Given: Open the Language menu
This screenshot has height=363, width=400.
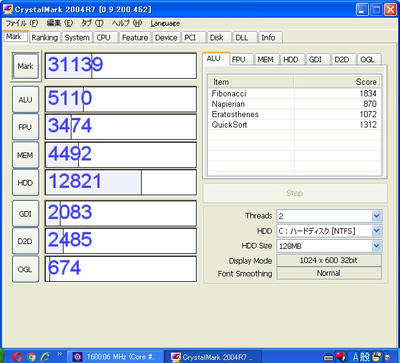Looking at the screenshot, I should point(165,23).
